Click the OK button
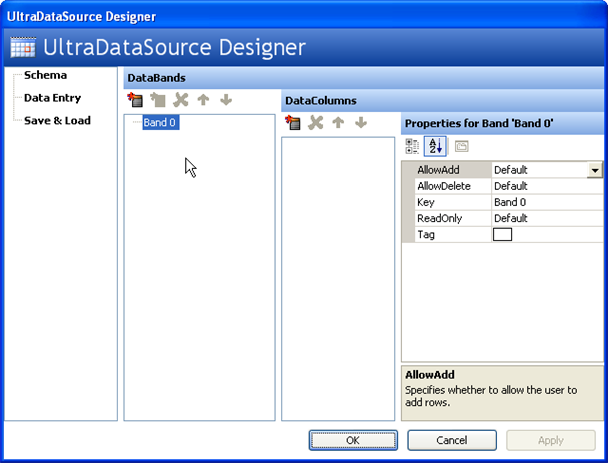Screen dimensions: 608x463 coord(353,440)
